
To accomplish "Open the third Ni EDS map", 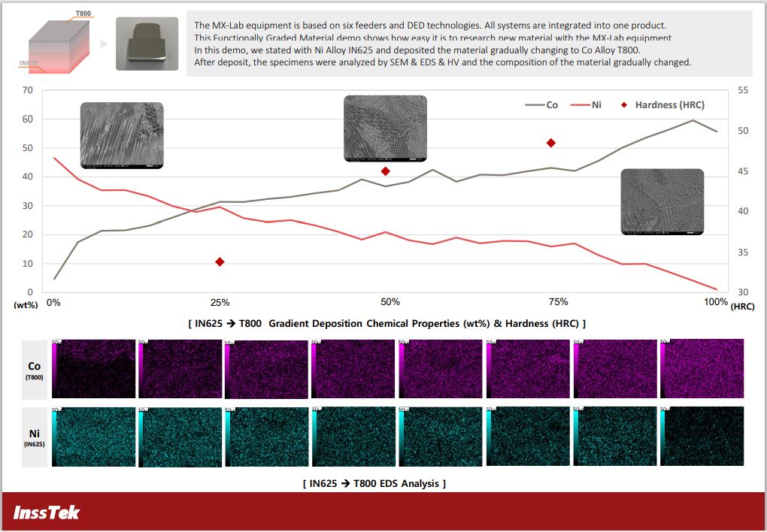I will (x=267, y=437).
